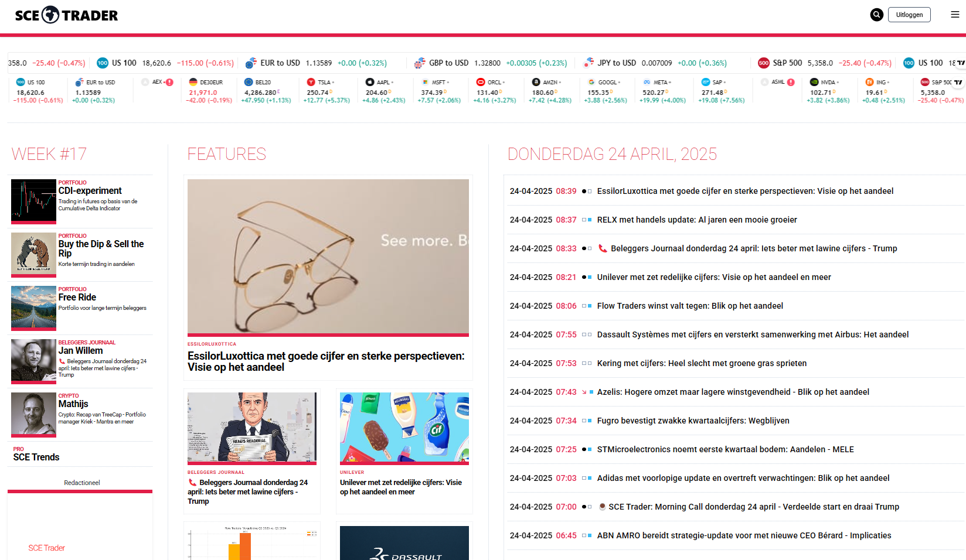Click the Uitloggen button
The image size is (966, 560).
pos(909,15)
